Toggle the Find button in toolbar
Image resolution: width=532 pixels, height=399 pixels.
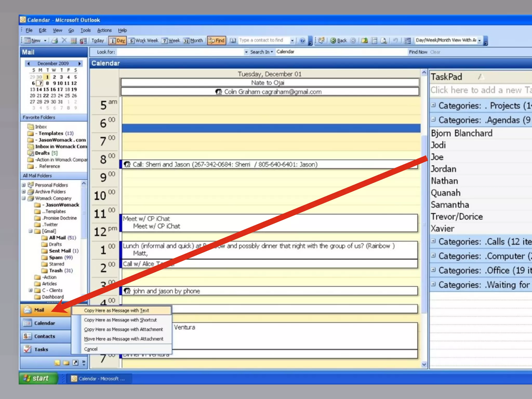[x=217, y=41]
